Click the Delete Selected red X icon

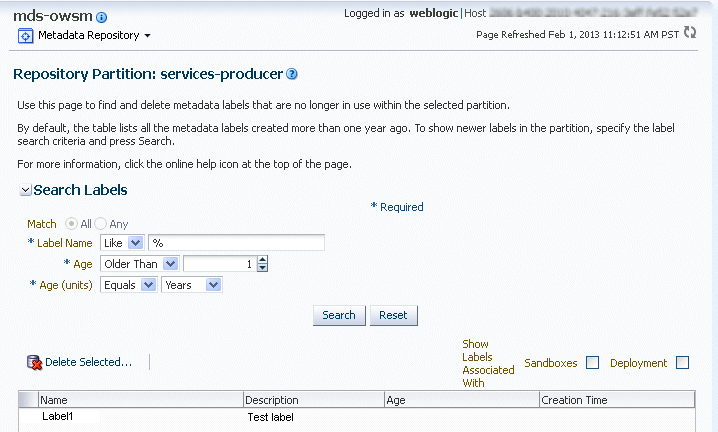(33, 362)
